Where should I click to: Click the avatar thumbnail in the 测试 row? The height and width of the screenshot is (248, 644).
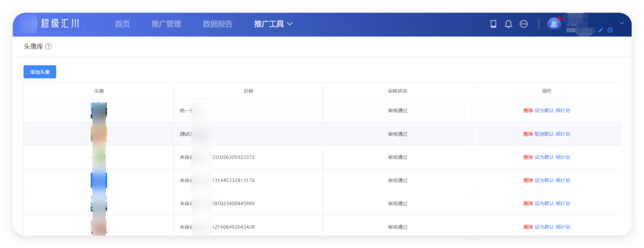[x=98, y=134]
